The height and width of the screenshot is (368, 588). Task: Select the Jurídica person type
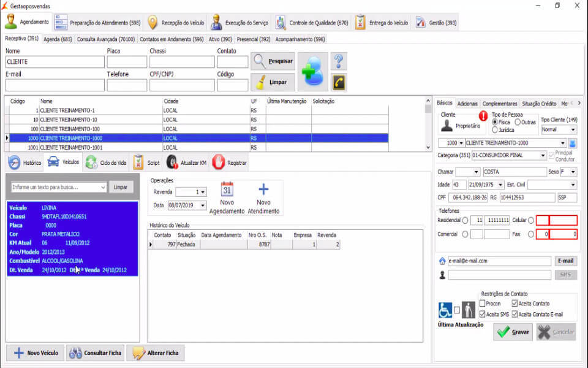tap(495, 130)
